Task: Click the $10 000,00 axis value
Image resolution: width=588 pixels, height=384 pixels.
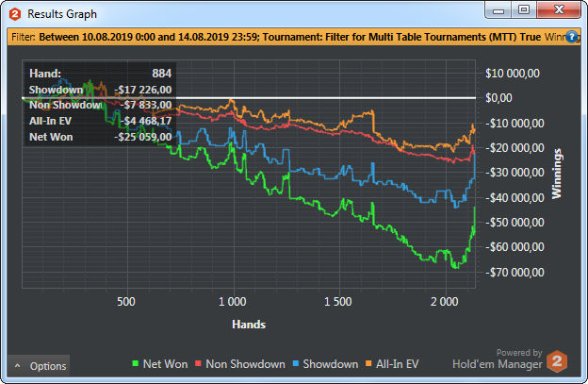Action: 513,74
